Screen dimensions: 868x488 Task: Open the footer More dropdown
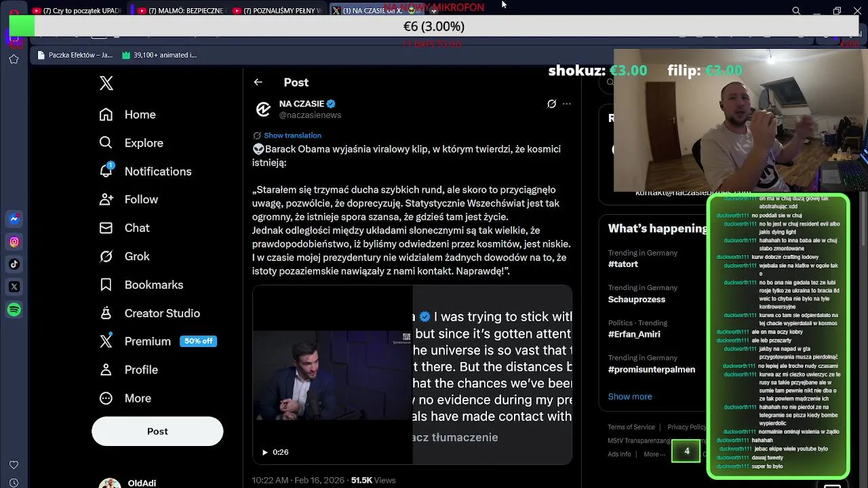[x=655, y=454]
